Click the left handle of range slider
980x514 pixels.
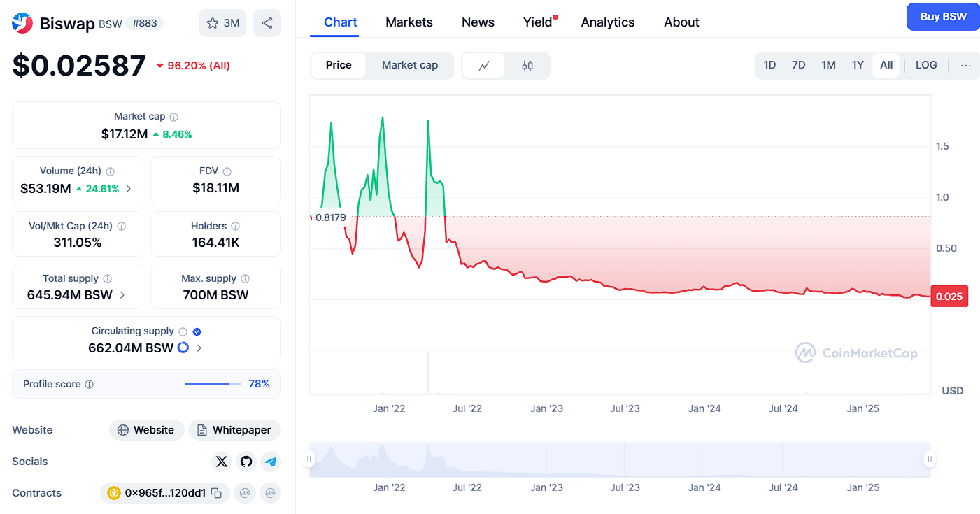point(309,459)
